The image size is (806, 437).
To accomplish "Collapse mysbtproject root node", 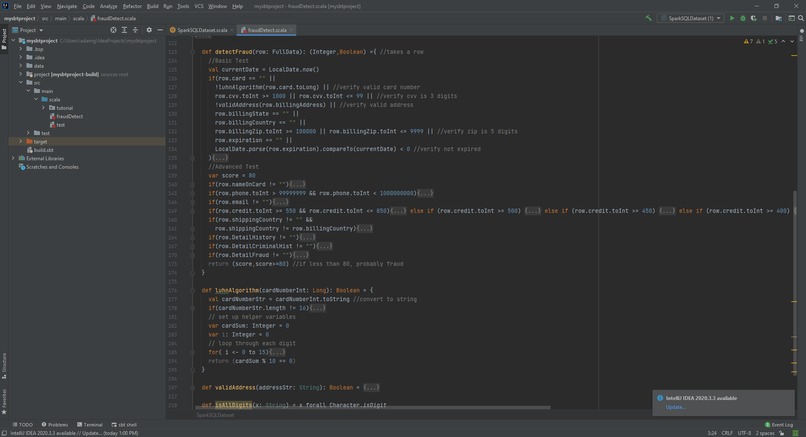I will point(13,40).
